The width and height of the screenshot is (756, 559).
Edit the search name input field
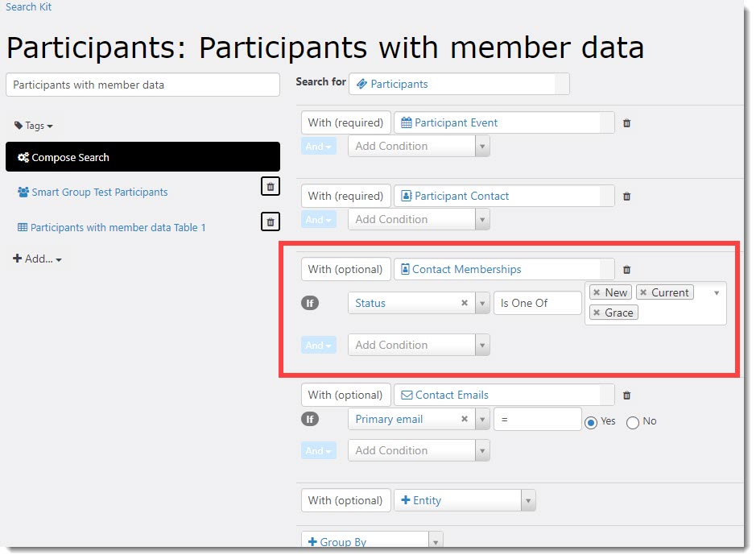143,85
